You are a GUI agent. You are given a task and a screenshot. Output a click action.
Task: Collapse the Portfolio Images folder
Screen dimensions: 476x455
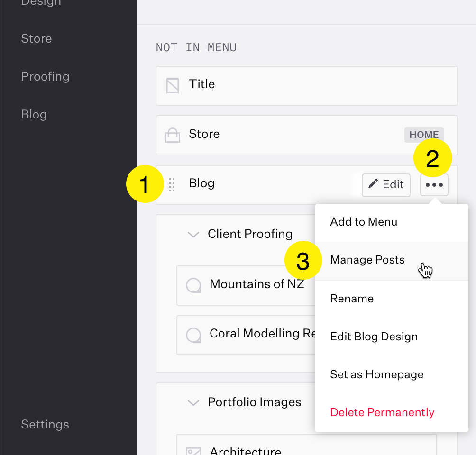193,403
